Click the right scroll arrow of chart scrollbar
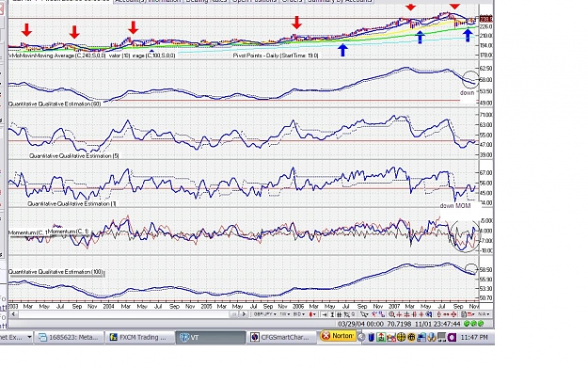The width and height of the screenshot is (588, 368). [x=244, y=314]
